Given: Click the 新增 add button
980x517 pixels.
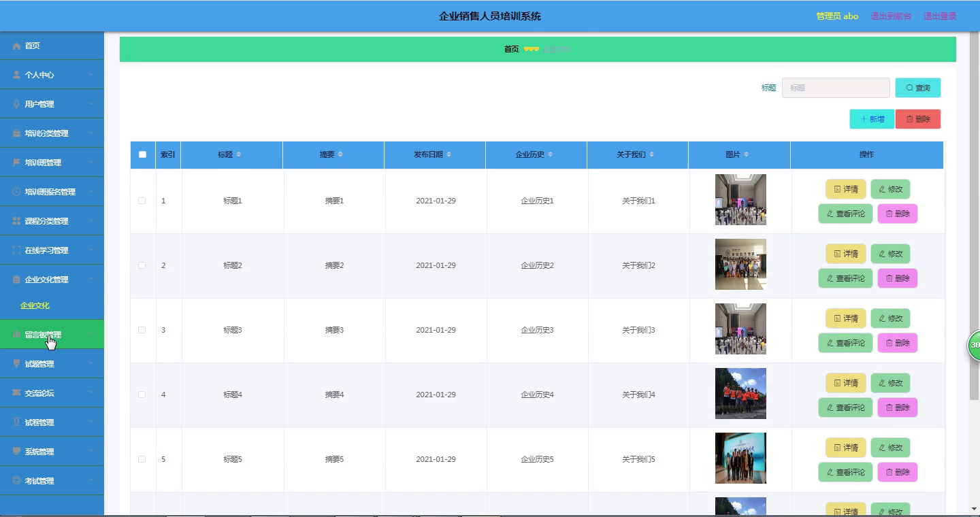Looking at the screenshot, I should [872, 119].
